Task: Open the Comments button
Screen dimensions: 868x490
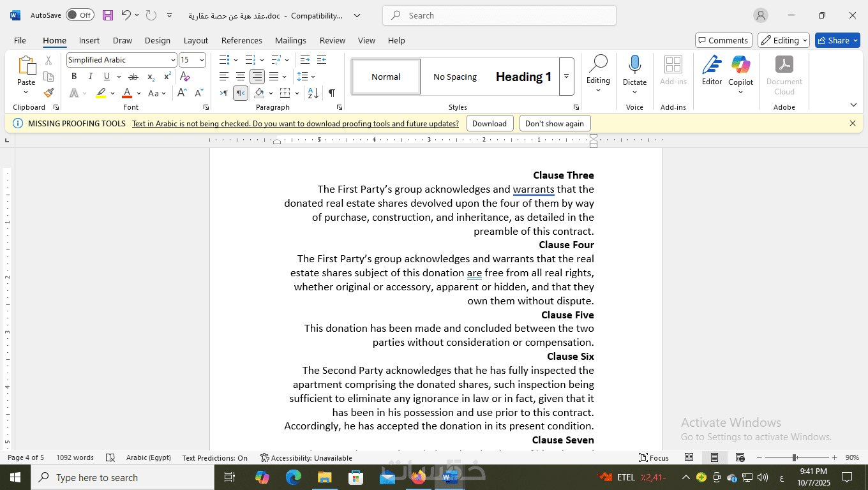Action: click(x=724, y=40)
